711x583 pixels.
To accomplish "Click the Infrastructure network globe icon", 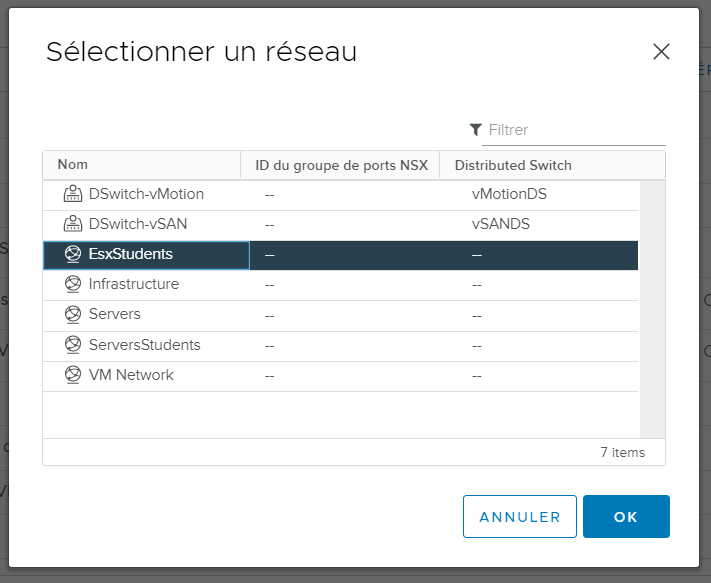I will pos(73,284).
